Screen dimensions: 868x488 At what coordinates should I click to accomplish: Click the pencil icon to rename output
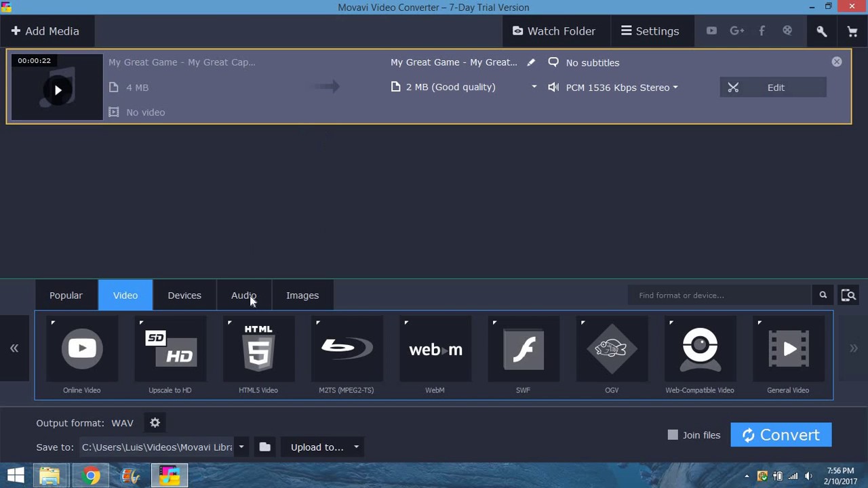(x=531, y=62)
